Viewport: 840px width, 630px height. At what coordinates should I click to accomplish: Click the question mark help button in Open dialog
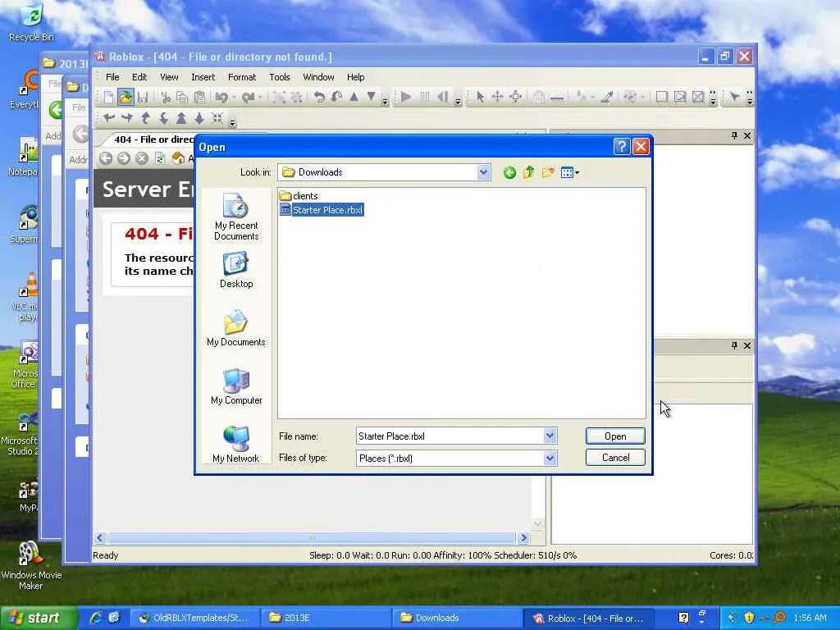[622, 147]
